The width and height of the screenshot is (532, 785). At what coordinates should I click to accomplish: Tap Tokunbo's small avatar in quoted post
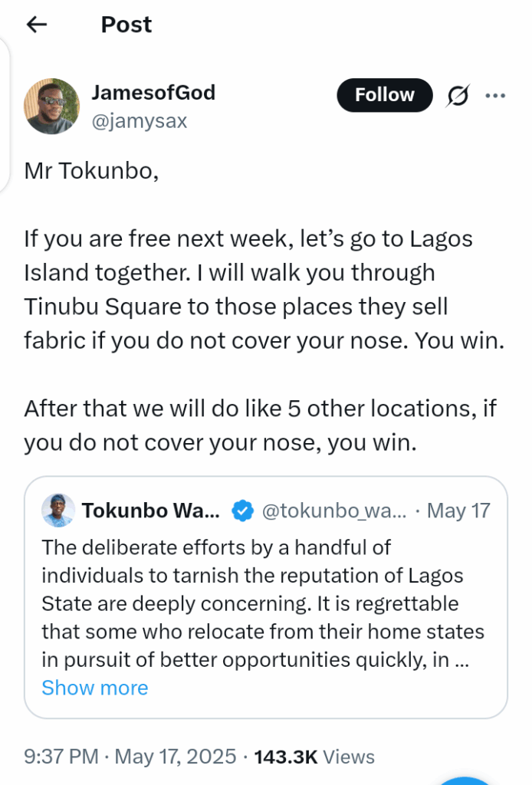[58, 511]
